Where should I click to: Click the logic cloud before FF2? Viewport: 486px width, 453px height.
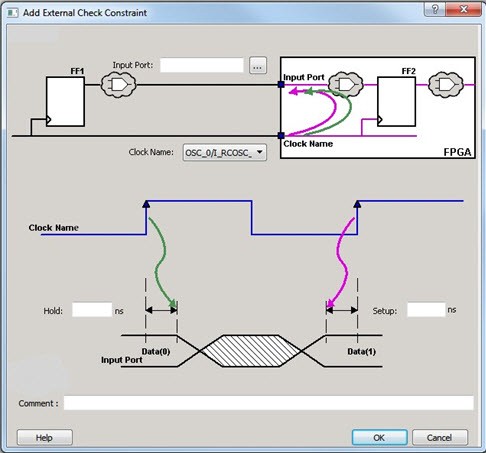click(346, 85)
